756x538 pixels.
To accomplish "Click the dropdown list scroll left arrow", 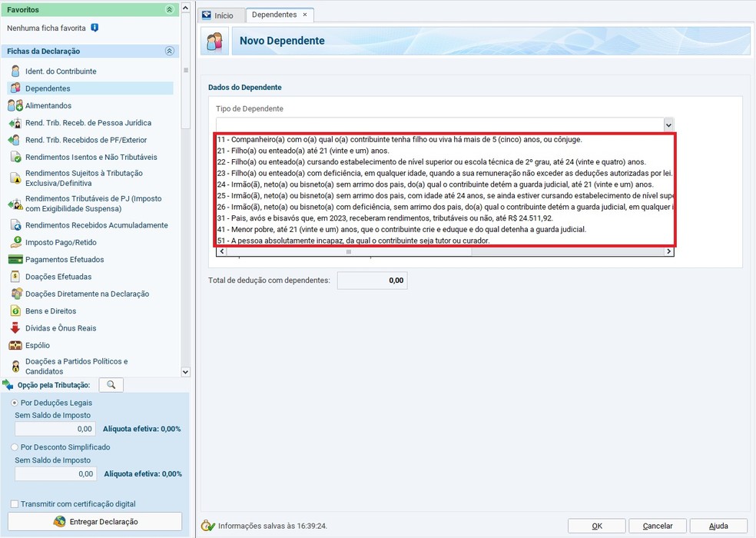I will click(222, 251).
